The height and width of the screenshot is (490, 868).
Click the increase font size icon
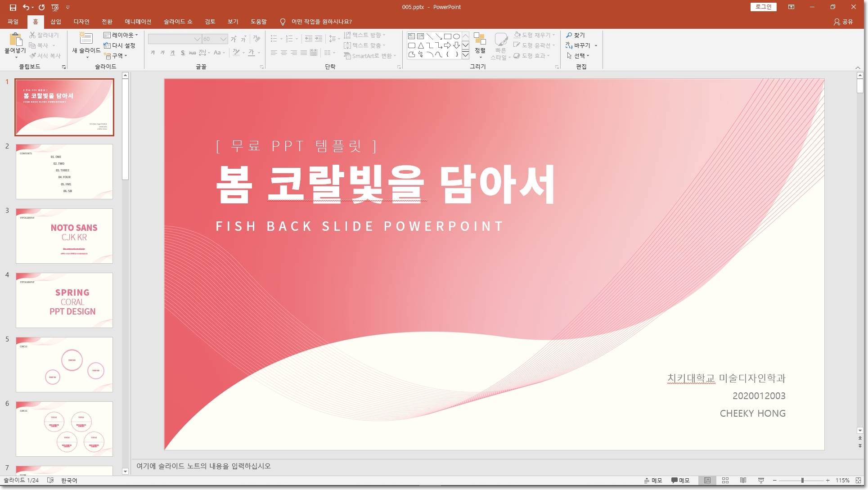coord(234,39)
